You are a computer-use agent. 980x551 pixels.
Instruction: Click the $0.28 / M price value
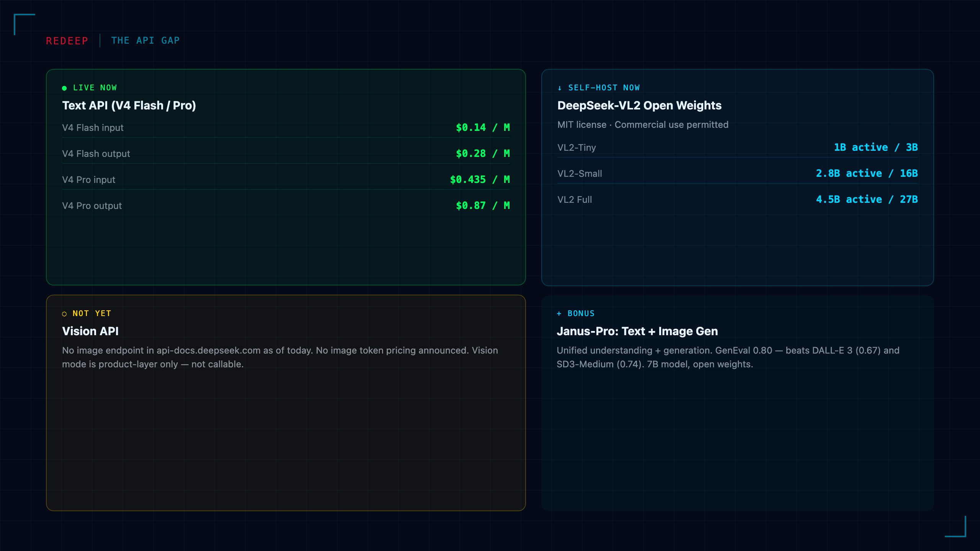point(483,153)
